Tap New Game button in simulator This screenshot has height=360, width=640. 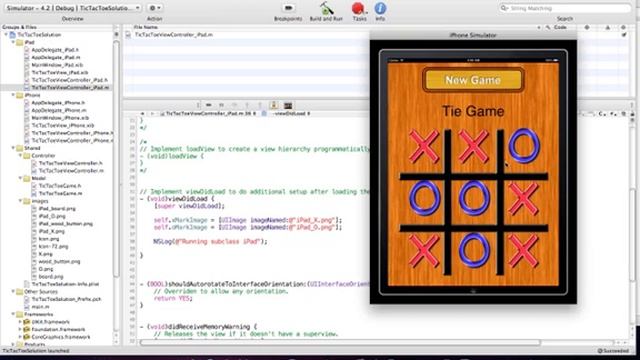[x=473, y=80]
